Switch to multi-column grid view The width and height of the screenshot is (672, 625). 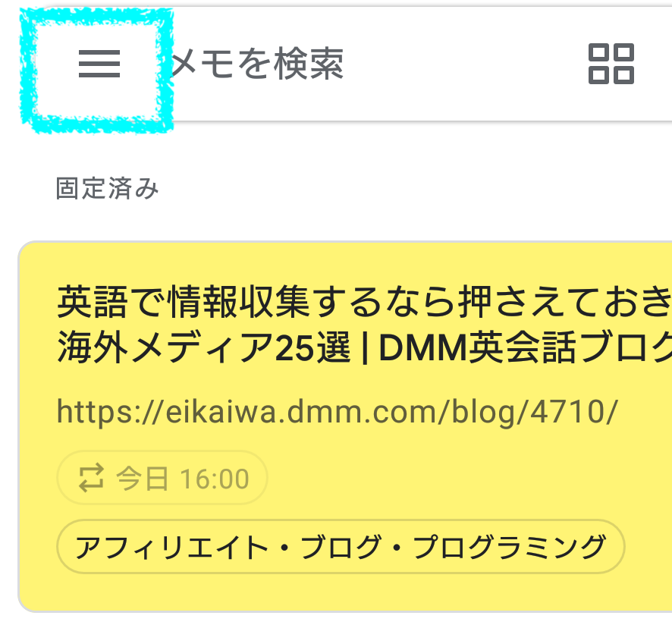tap(611, 64)
